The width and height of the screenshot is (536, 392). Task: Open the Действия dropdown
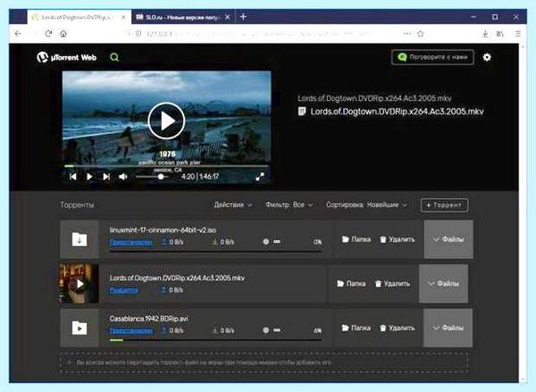click(233, 204)
